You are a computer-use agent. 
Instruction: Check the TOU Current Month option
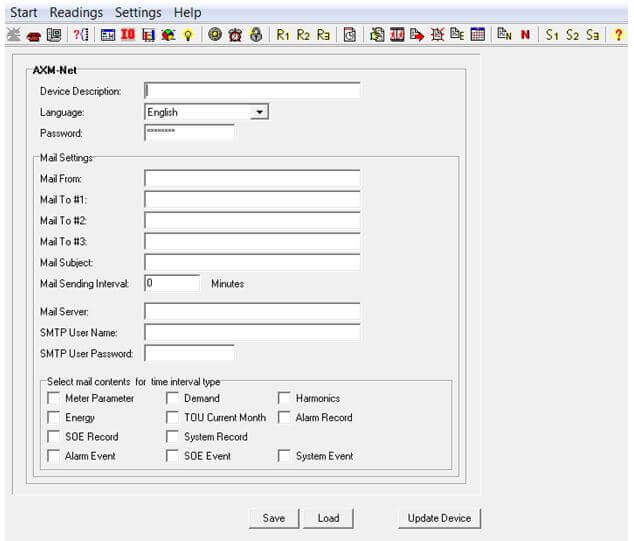click(173, 417)
